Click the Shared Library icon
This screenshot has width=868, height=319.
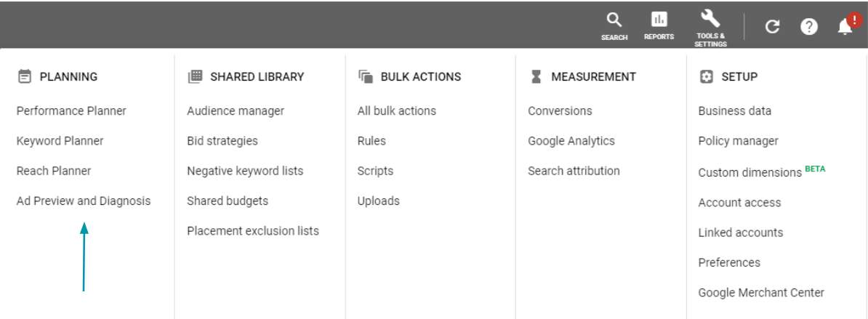[x=194, y=76]
